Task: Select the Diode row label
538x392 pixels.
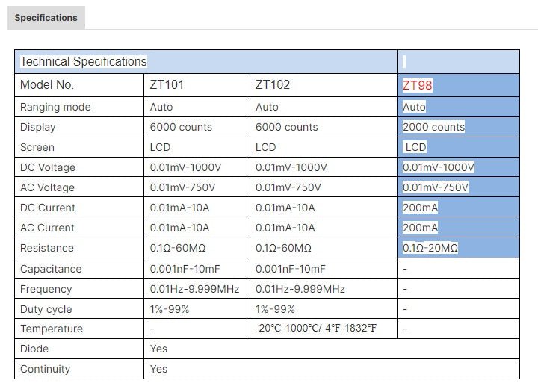Action: pos(34,349)
